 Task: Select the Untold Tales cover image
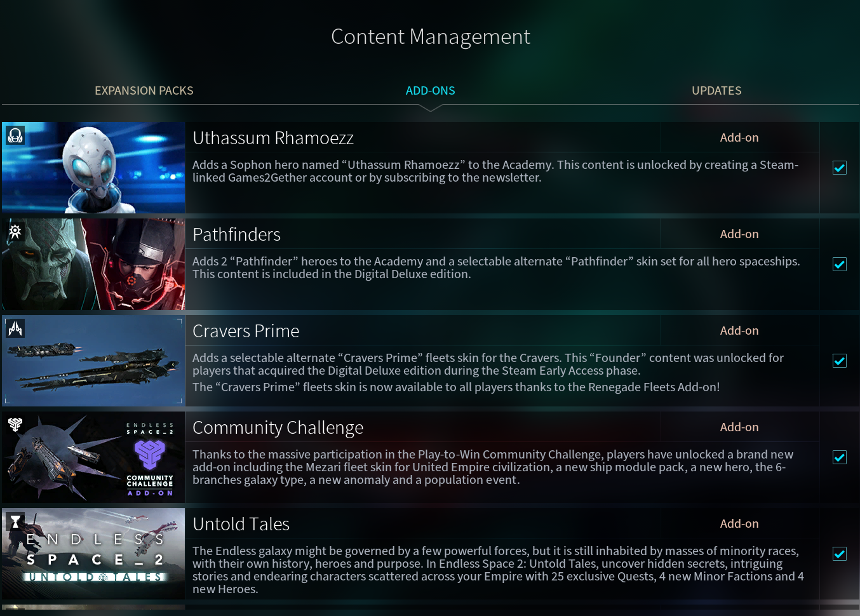(93, 554)
